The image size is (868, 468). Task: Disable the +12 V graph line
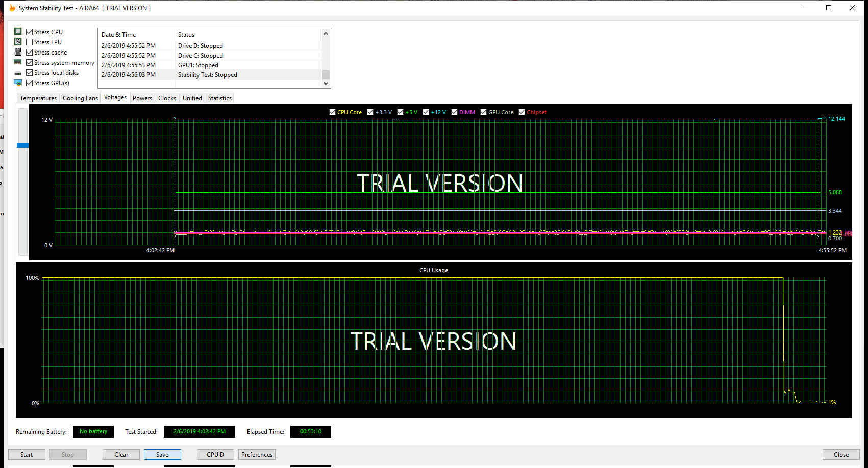[426, 112]
